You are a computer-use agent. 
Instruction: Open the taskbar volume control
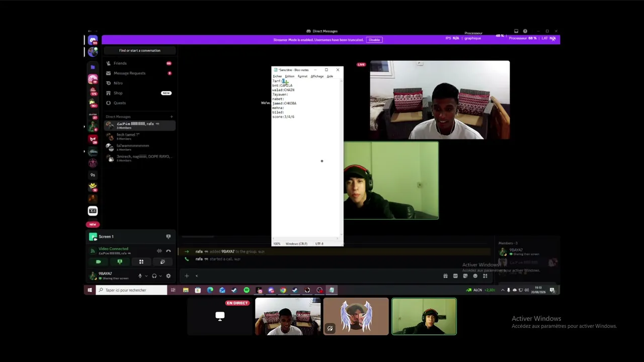tap(525, 290)
